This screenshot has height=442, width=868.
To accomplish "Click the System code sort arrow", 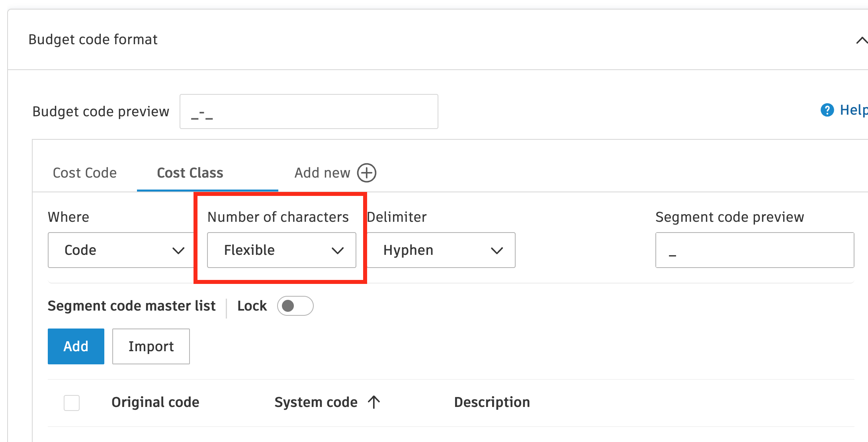I will pyautogui.click(x=374, y=402).
